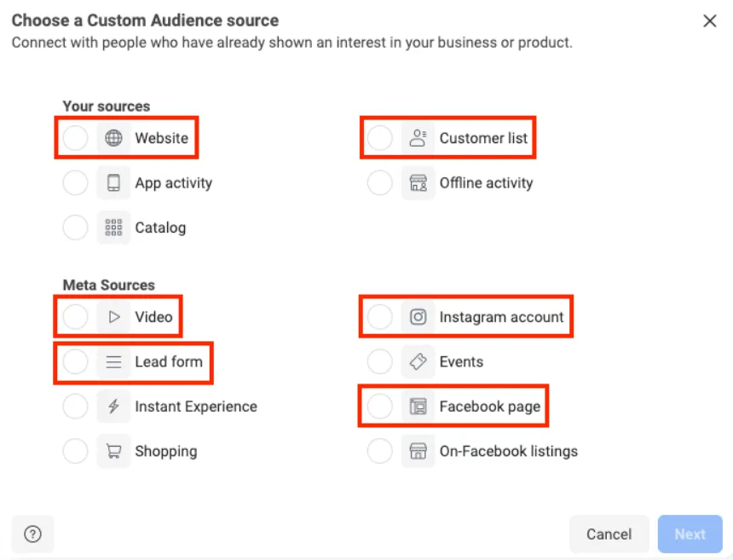Close the Custom Audience dialog

(x=710, y=20)
